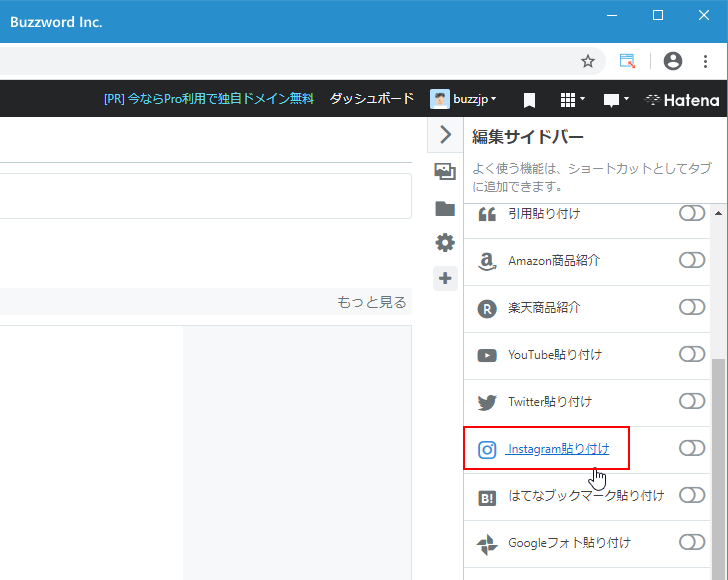The width and height of the screenshot is (728, 580).
Task: Click the Hatena logo
Action: tap(682, 100)
